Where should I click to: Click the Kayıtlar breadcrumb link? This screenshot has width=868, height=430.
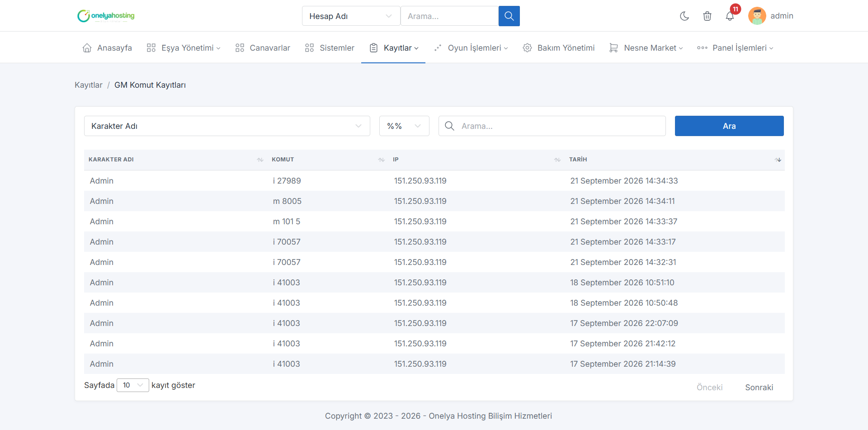[89, 85]
